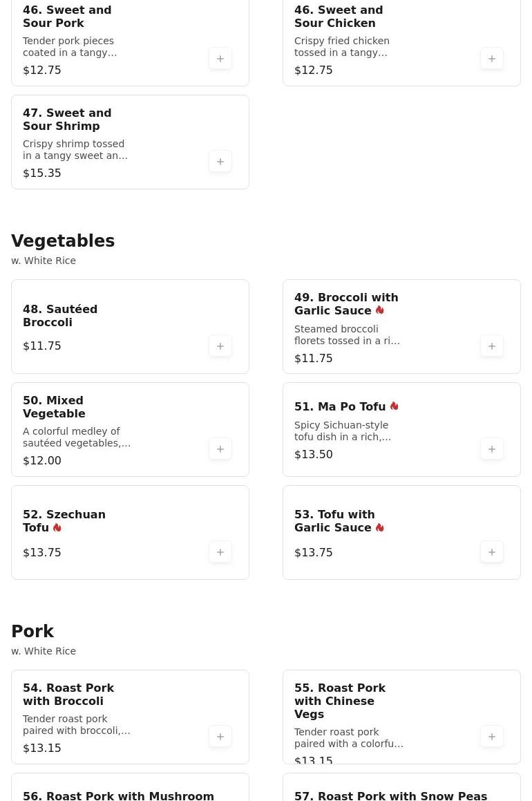Image resolution: width=532 pixels, height=801 pixels.
Task: Add Tofu with Garlic Sauce to order
Action: click(492, 552)
